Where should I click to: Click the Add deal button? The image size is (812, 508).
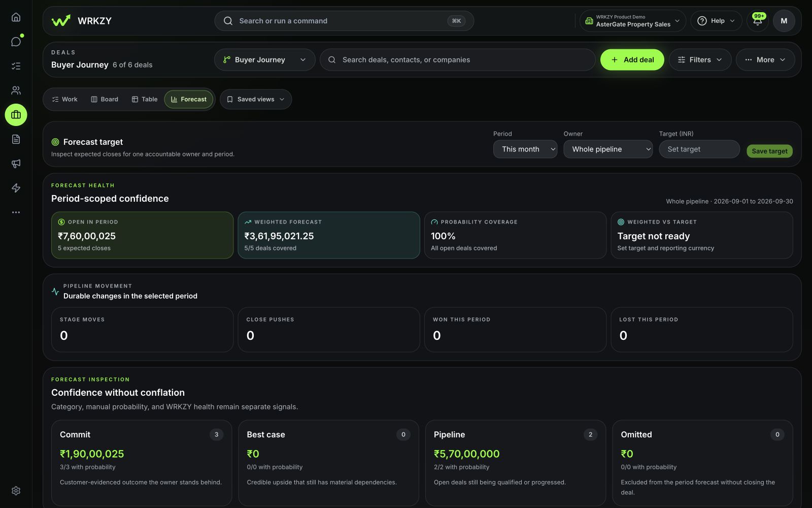pos(632,60)
